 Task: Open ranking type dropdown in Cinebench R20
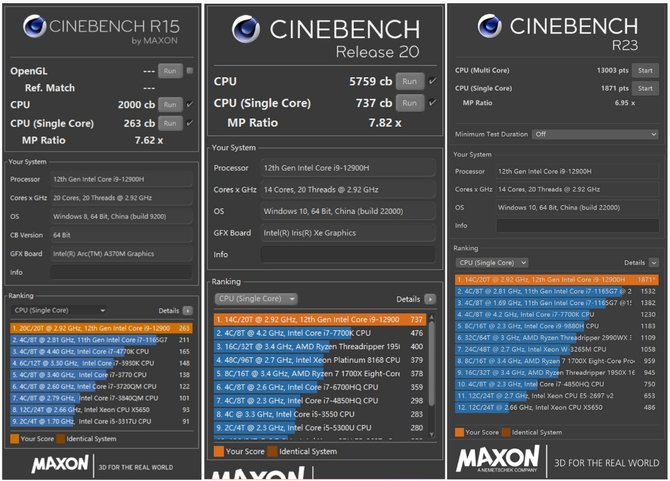coord(256,299)
